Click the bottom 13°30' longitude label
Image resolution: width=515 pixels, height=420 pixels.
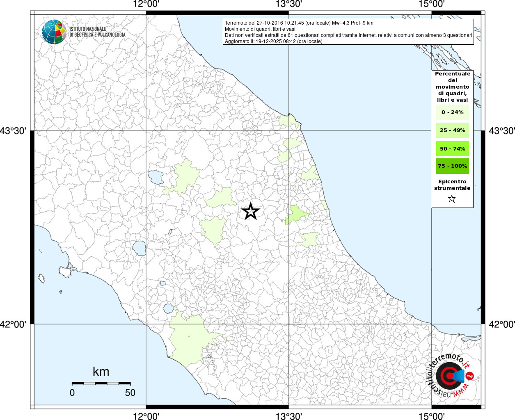[289, 416]
